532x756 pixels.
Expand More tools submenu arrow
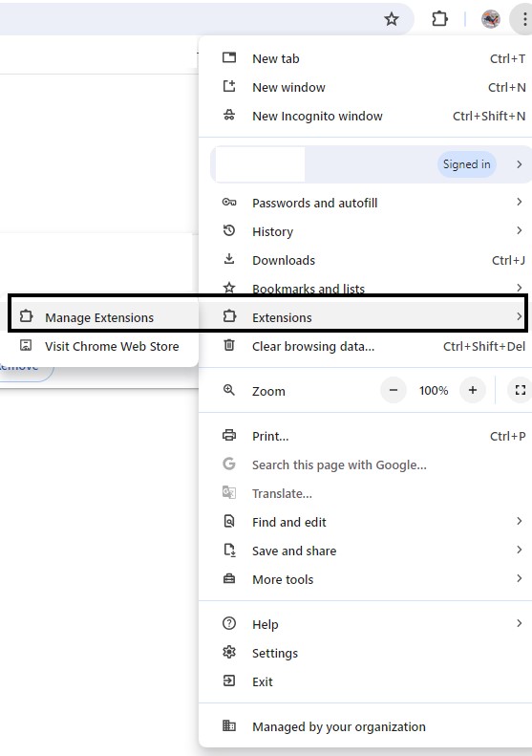pos(519,578)
